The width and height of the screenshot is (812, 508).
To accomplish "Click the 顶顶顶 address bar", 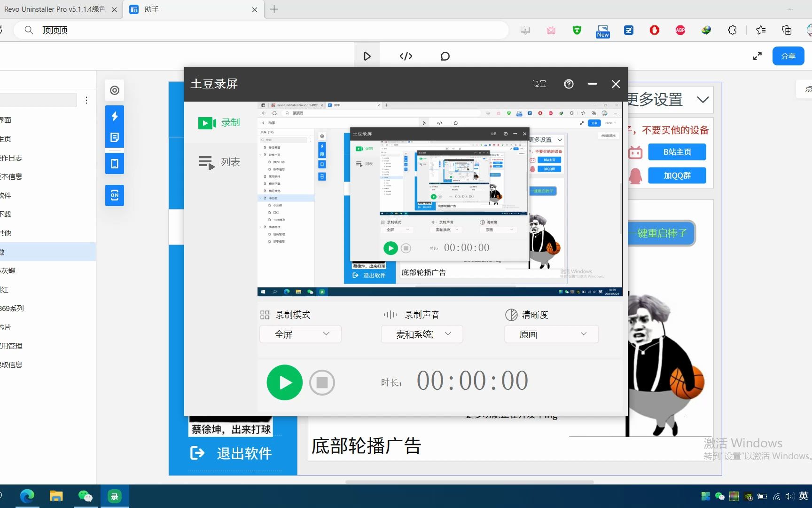I will 261,30.
